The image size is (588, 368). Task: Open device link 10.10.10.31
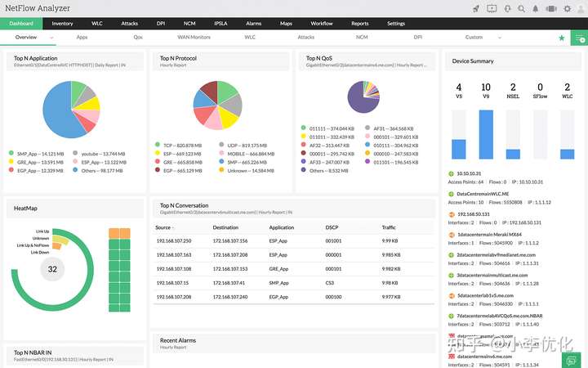(469, 173)
